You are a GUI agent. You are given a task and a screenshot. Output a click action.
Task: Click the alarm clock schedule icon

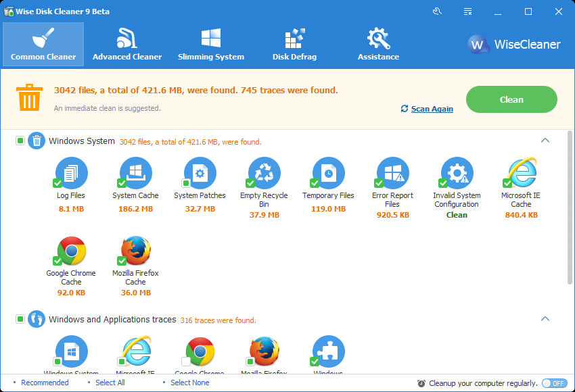point(421,383)
